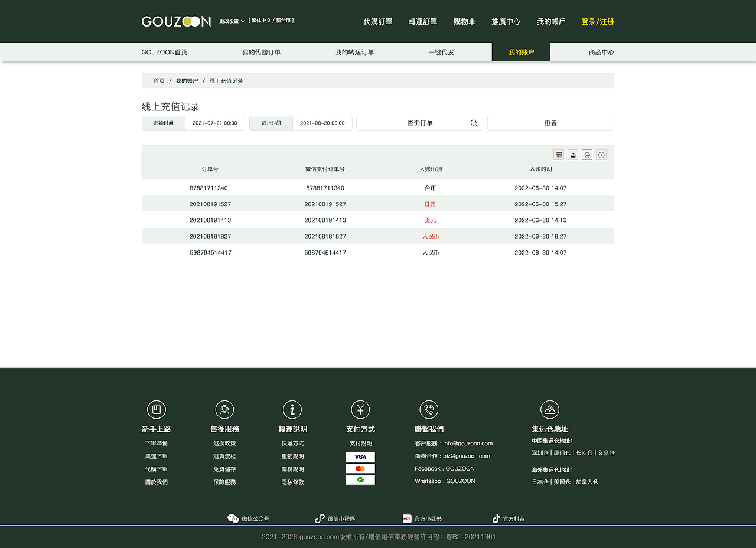Click the 订单号 column header
The height and width of the screenshot is (548, 756).
tap(210, 169)
